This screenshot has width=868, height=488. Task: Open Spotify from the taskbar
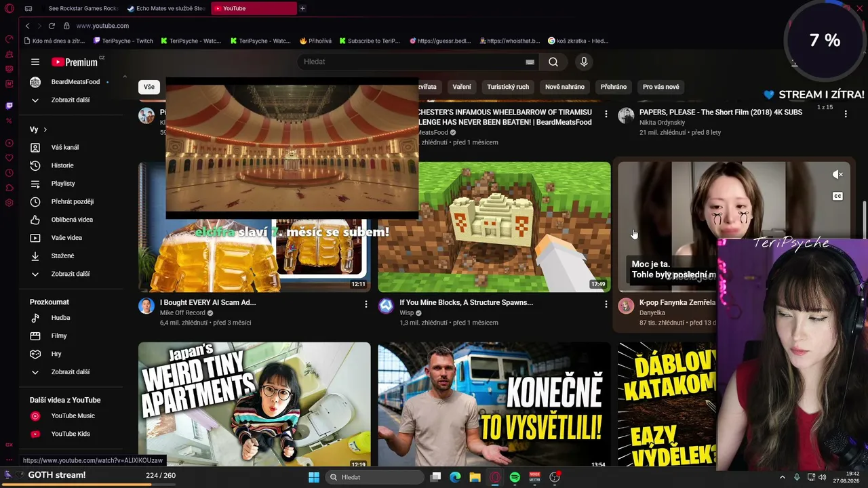[x=515, y=477]
